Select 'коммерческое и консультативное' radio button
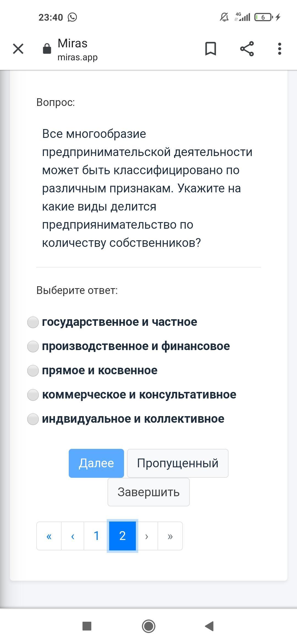Image resolution: width=297 pixels, height=644 pixels. pos(33,395)
